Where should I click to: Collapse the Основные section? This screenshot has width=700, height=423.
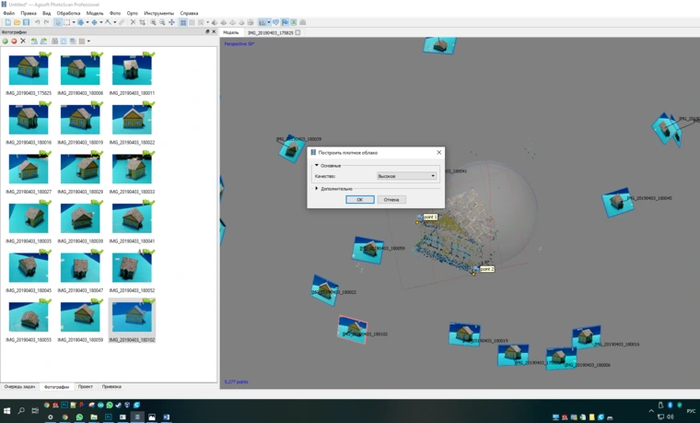click(317, 166)
